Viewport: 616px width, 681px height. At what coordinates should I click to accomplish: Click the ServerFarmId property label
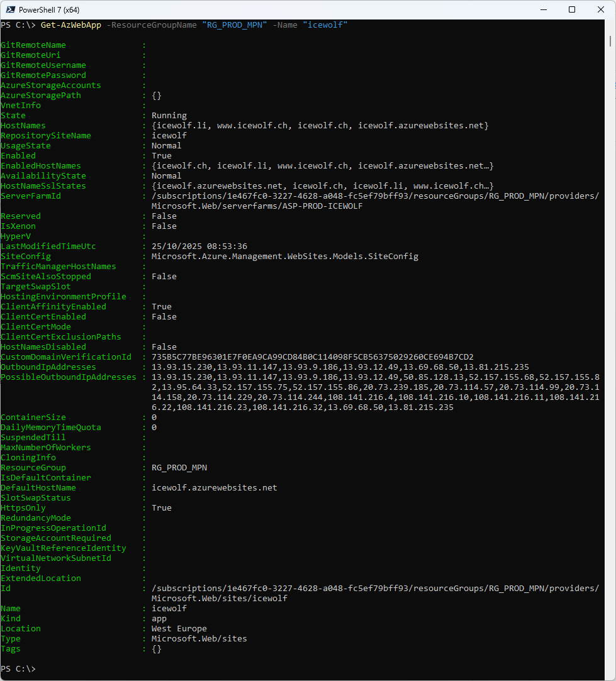[30, 196]
